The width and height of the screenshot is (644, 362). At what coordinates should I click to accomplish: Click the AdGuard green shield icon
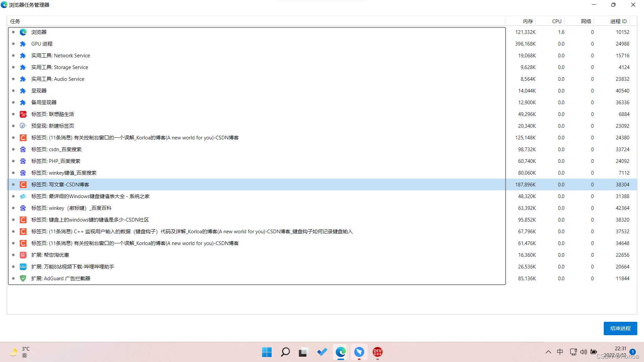[23, 279]
